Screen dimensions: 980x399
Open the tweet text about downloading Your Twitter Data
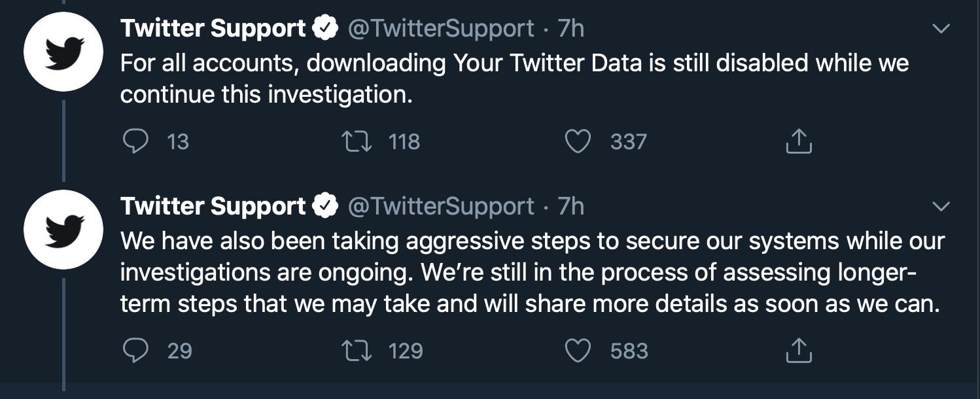click(x=514, y=78)
